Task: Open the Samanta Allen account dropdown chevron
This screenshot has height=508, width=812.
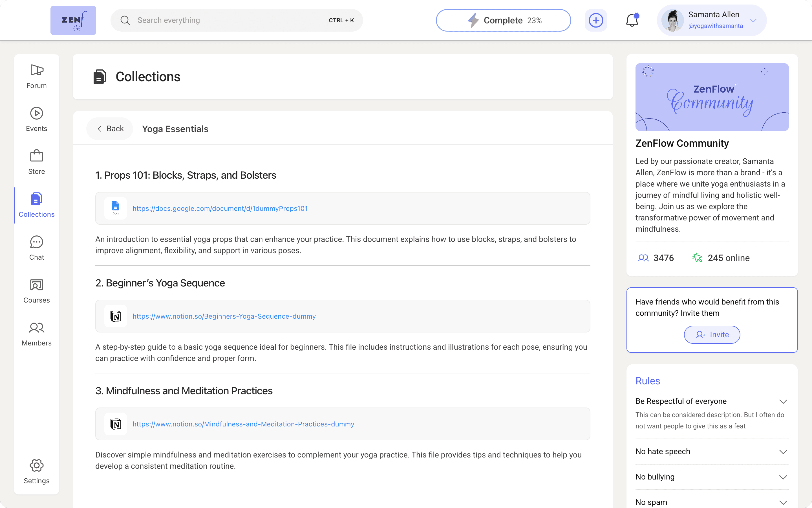Action: click(754, 21)
